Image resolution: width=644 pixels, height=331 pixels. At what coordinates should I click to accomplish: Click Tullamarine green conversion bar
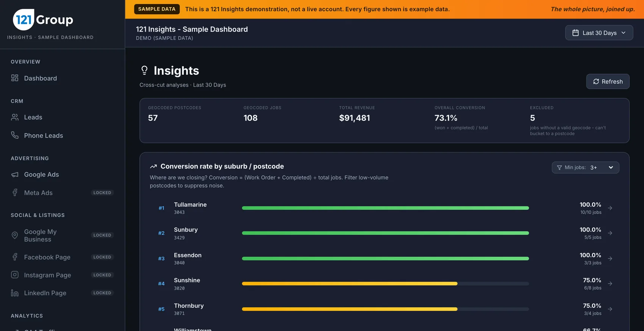[x=385, y=208]
